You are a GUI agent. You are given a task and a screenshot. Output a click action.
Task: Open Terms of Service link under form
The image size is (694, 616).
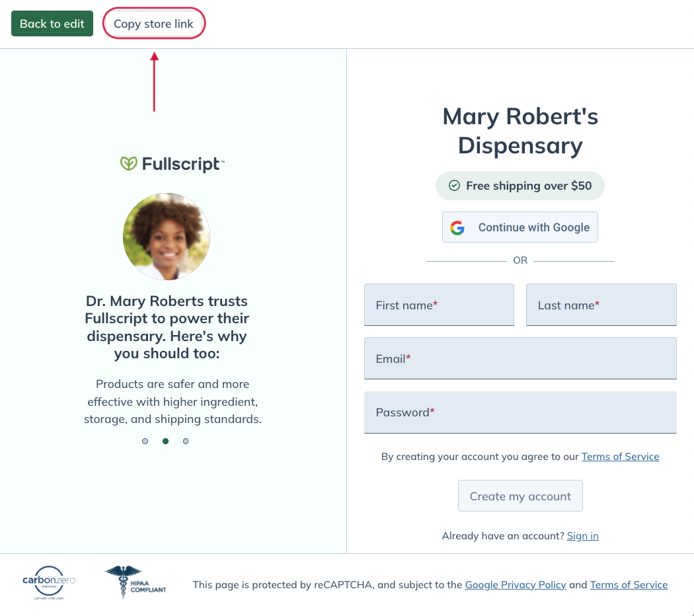point(620,457)
